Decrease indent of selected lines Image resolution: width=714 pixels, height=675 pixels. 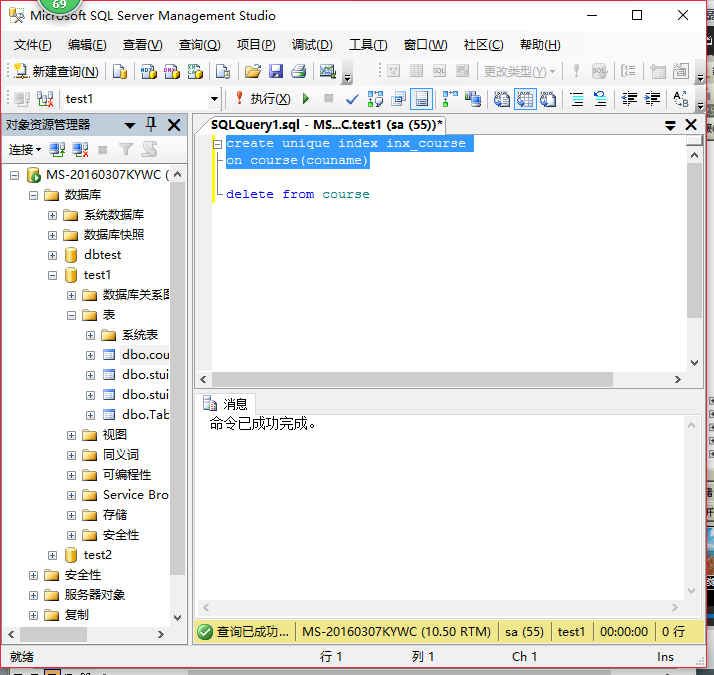(629, 98)
